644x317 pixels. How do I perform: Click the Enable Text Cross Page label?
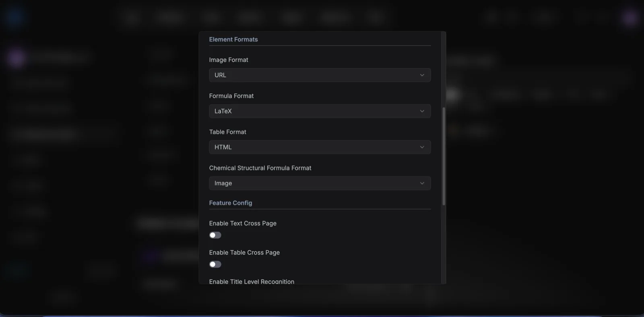243,223
